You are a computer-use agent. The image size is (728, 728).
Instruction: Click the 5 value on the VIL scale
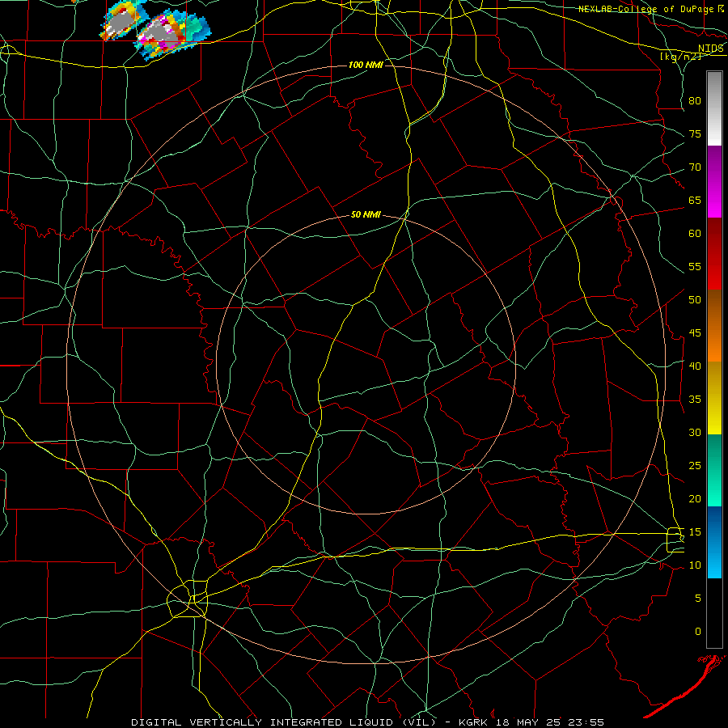tap(698, 599)
